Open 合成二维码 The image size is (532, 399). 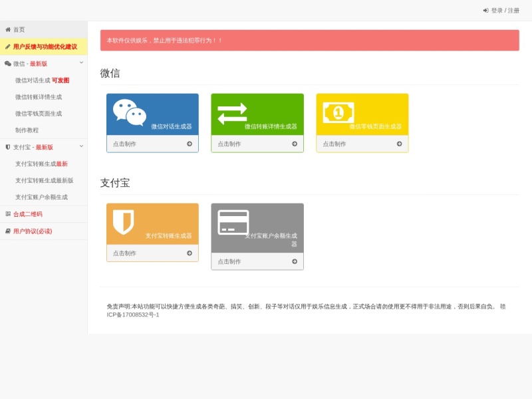pos(28,214)
